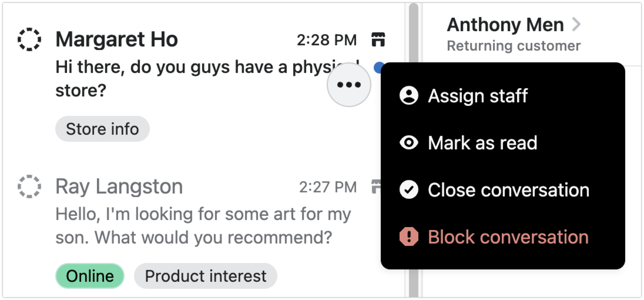Click the eye icon for Mark as read
This screenshot has height=300, width=644.
(409, 143)
